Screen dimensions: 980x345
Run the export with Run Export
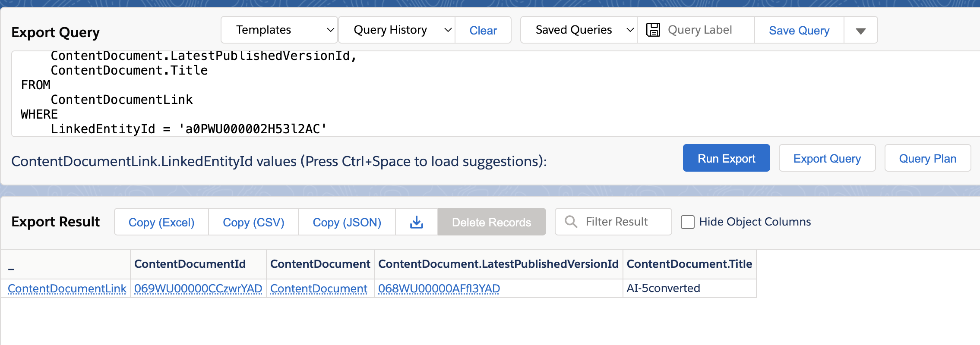(726, 158)
